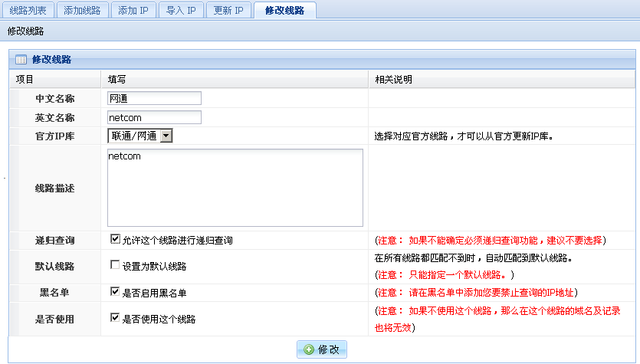The height and width of the screenshot is (364, 640).
Task: Disable 允许这个线路进行递归查询 checkbox
Action: [115, 239]
